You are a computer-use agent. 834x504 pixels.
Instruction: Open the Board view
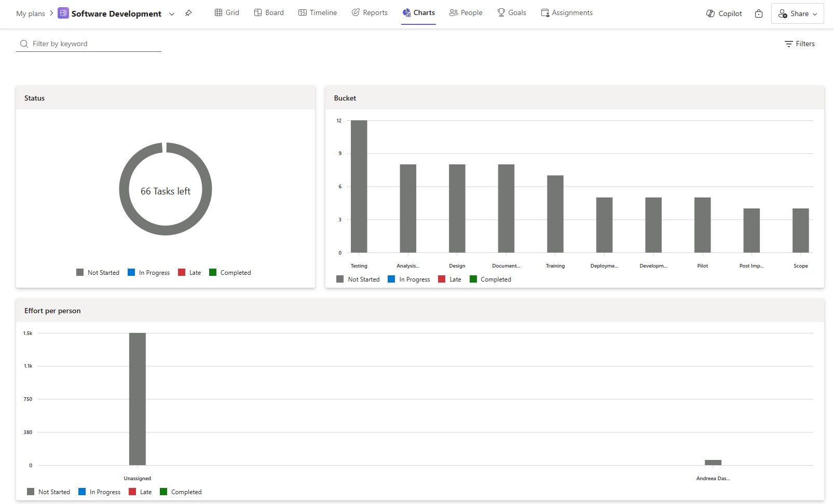click(269, 13)
